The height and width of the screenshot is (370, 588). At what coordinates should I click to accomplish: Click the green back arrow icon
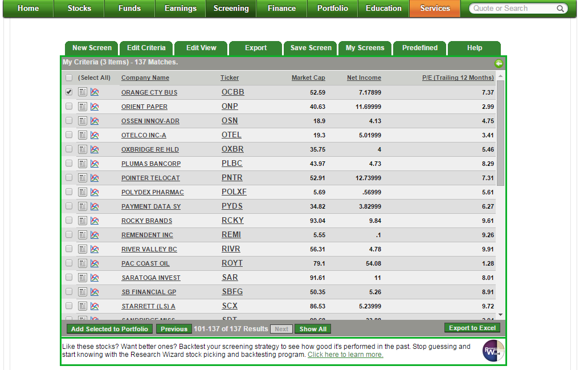[x=499, y=63]
